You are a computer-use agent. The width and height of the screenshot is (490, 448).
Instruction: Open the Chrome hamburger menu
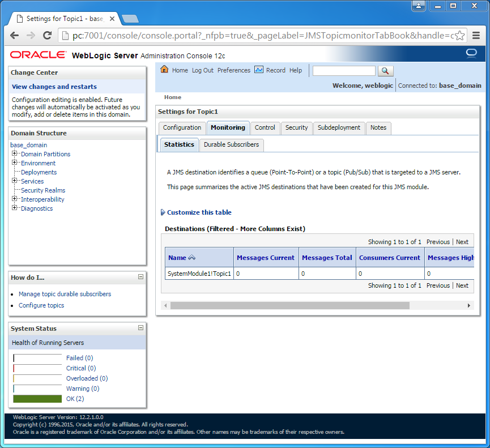click(476, 36)
